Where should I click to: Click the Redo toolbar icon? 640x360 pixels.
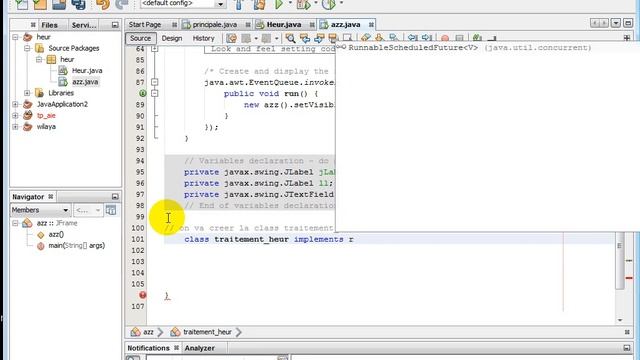click(121, 4)
